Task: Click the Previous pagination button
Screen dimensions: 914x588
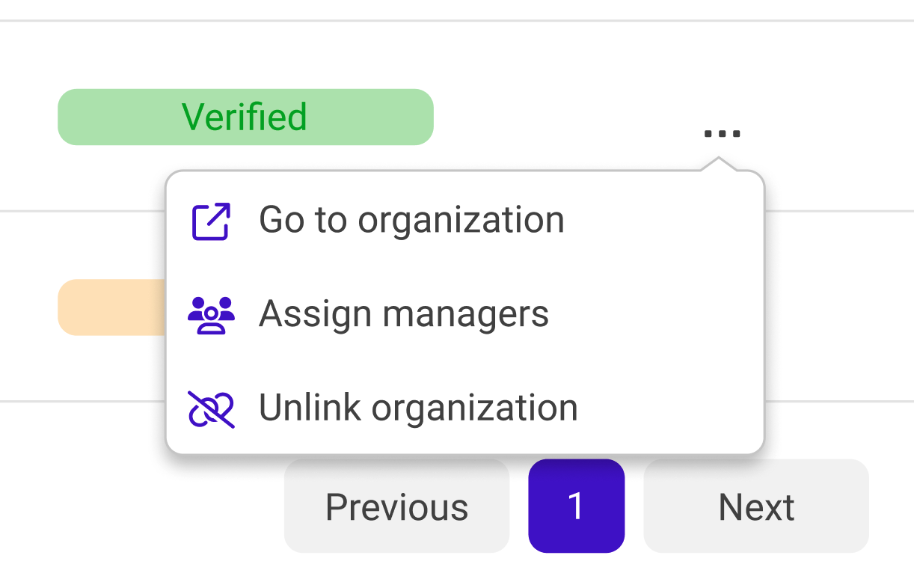Action: (x=396, y=506)
